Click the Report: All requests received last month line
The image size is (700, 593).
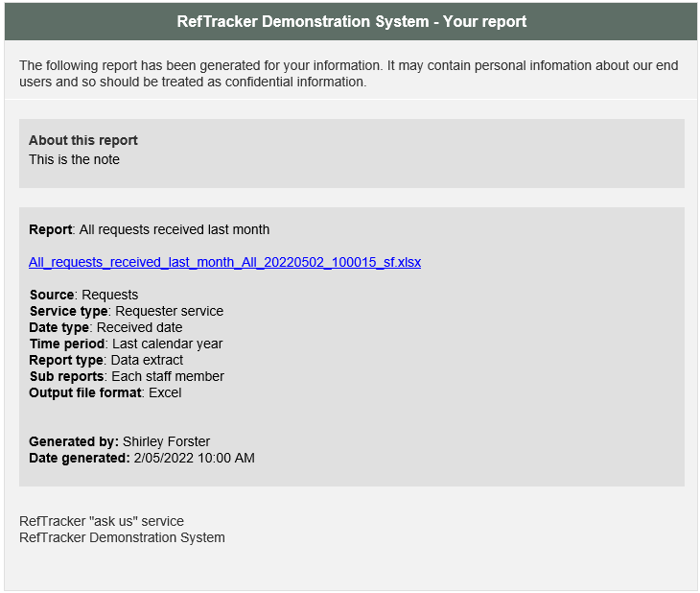(x=149, y=229)
